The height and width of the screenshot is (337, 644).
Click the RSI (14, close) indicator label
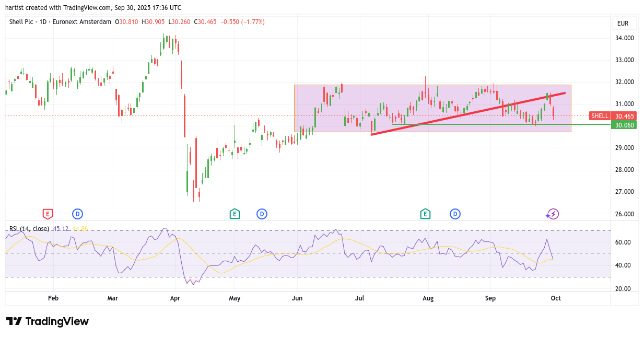(x=29, y=228)
